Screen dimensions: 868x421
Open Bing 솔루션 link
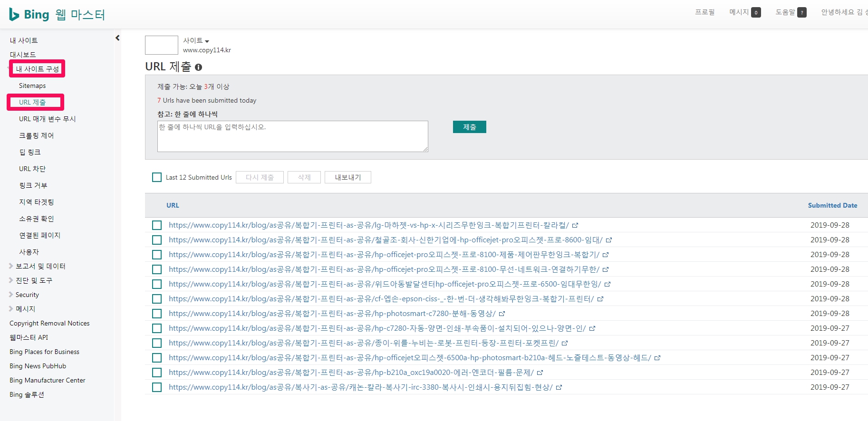27,394
